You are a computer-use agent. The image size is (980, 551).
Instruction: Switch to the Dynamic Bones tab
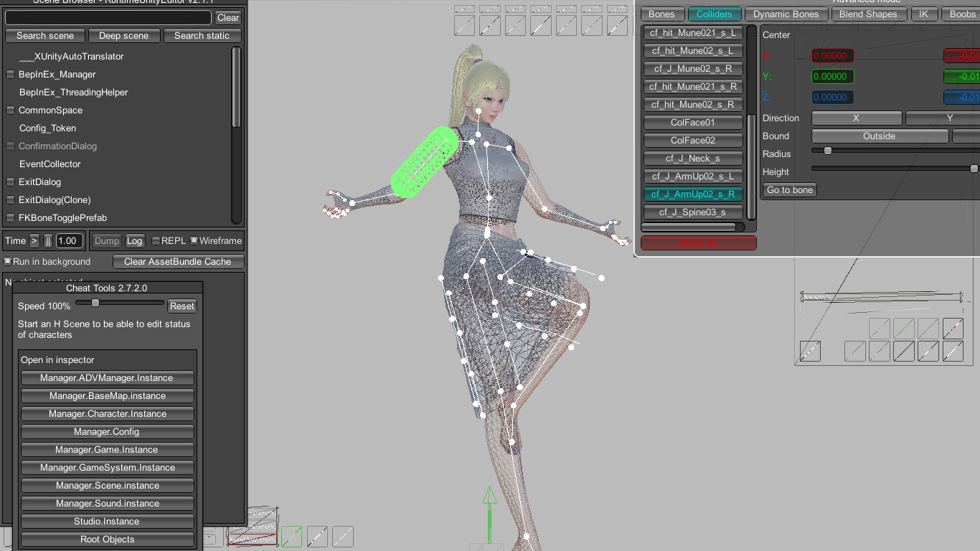pos(786,14)
